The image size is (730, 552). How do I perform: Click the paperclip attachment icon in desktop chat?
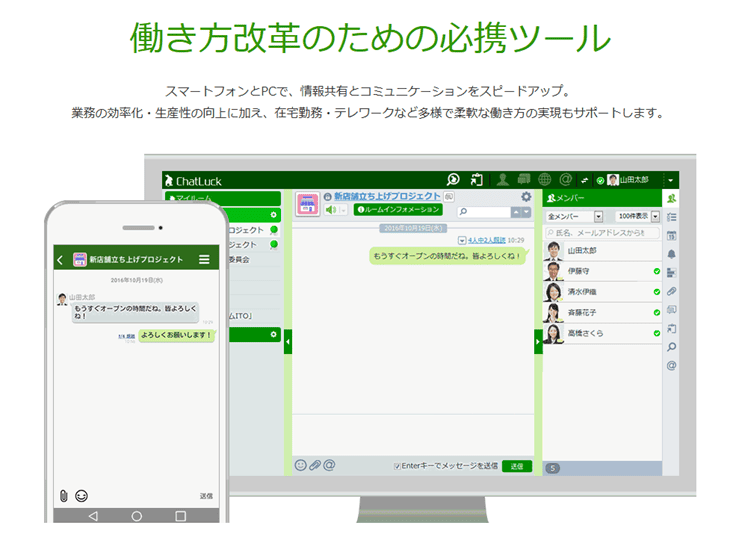(314, 465)
